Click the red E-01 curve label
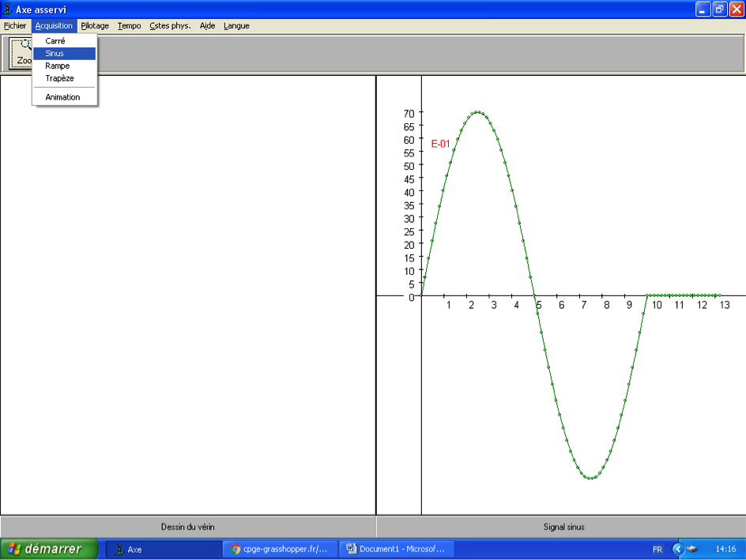 (440, 144)
